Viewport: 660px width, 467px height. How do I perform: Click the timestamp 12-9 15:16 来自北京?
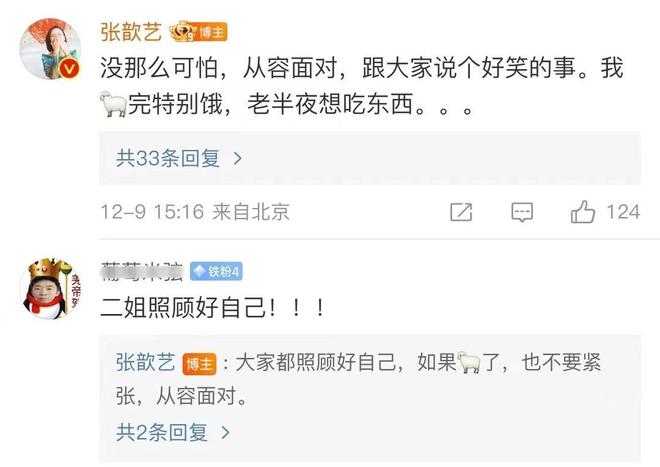point(195,212)
